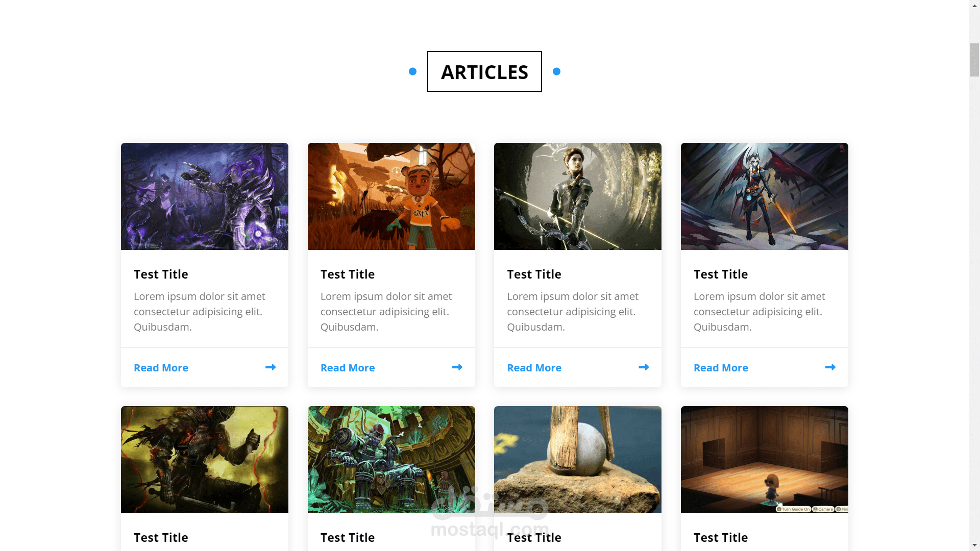Open the dark armored knight thumbnail

click(x=205, y=460)
